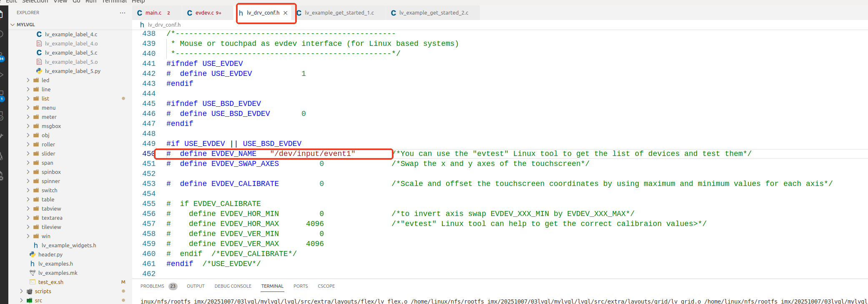The width and height of the screenshot is (868, 304).
Task: Open the DEBUG CONSOLE panel
Action: coord(233,286)
